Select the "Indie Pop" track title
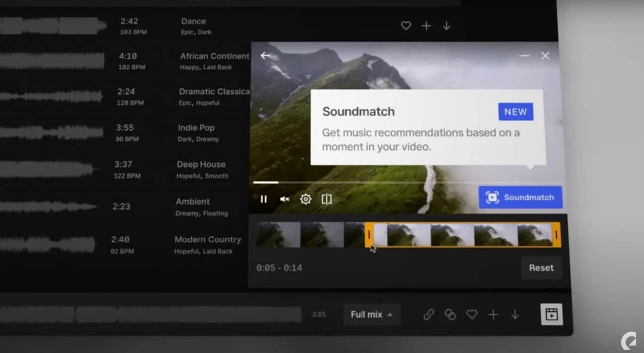The width and height of the screenshot is (644, 353). [x=196, y=128]
